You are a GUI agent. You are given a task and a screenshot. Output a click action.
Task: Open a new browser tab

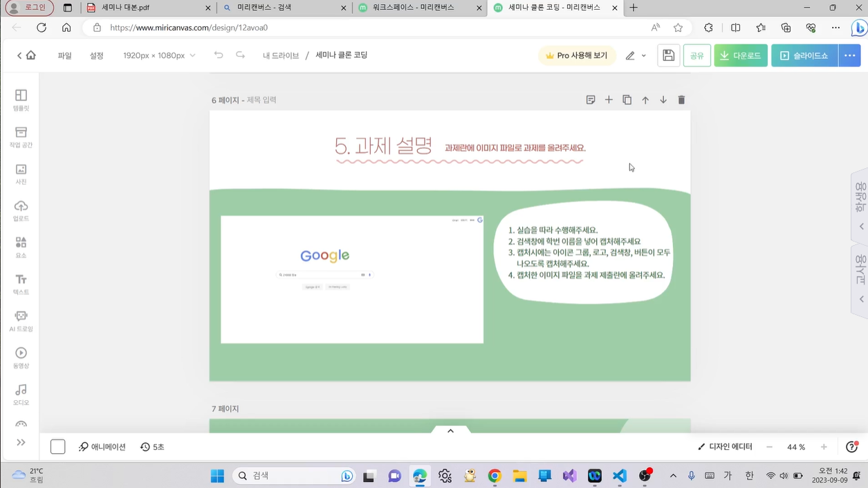(634, 8)
